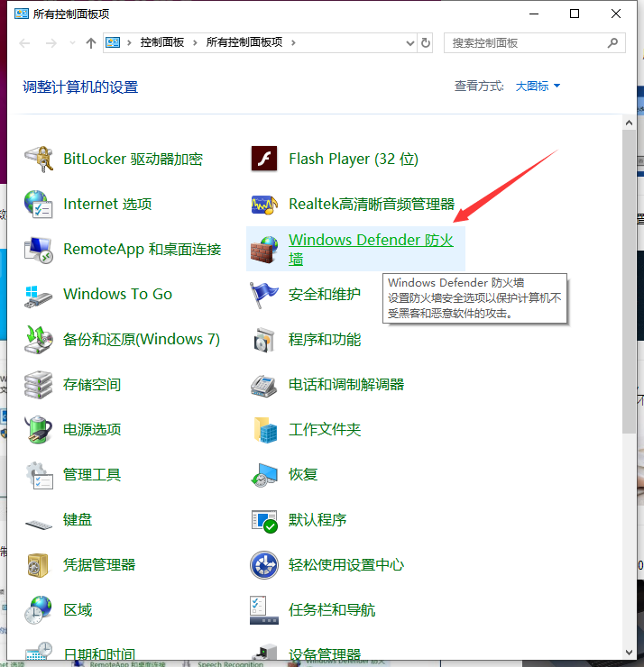The image size is (644, 667).
Task: Open the 默认程序 icon
Action: point(263,520)
